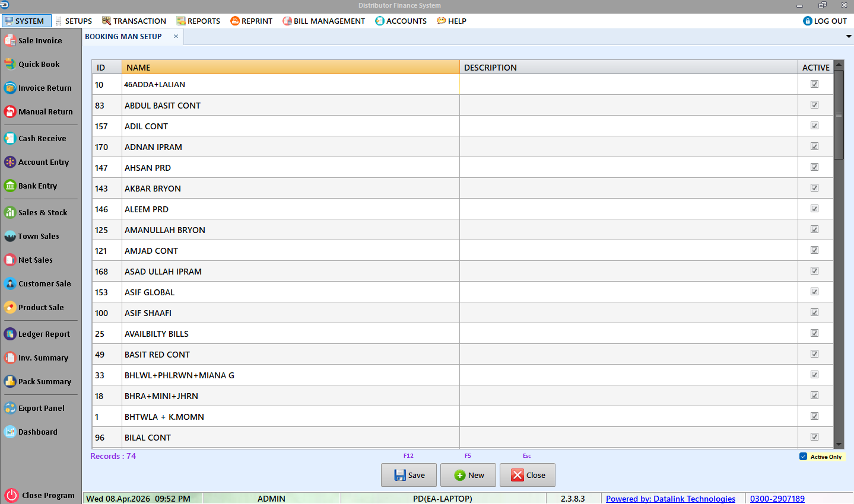Click scrollbar up arrow of grid
The height and width of the screenshot is (504, 854).
coord(839,64)
